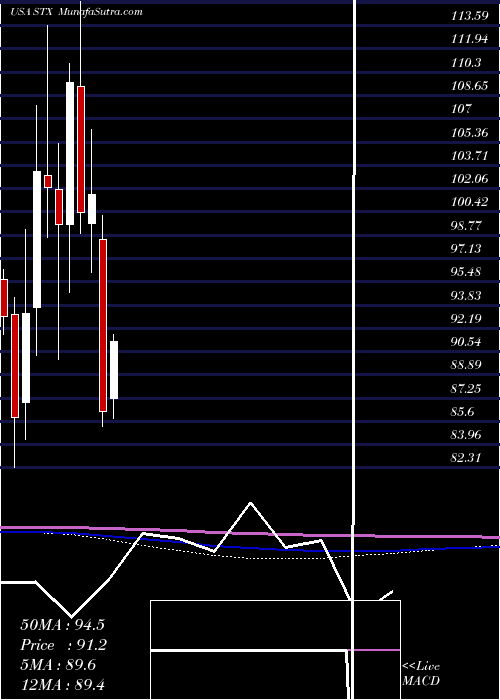
Task: Click the 113.59 price axis label
Action: tap(469, 17)
